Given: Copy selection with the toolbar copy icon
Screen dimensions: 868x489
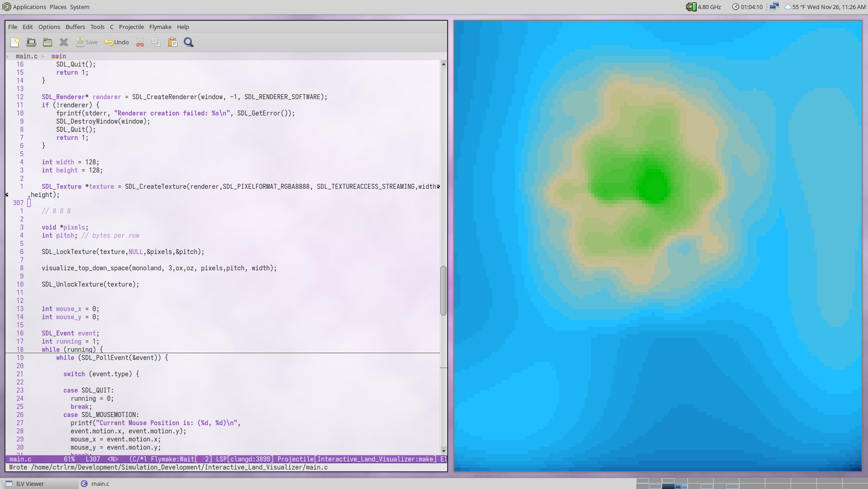Looking at the screenshot, I should [156, 42].
